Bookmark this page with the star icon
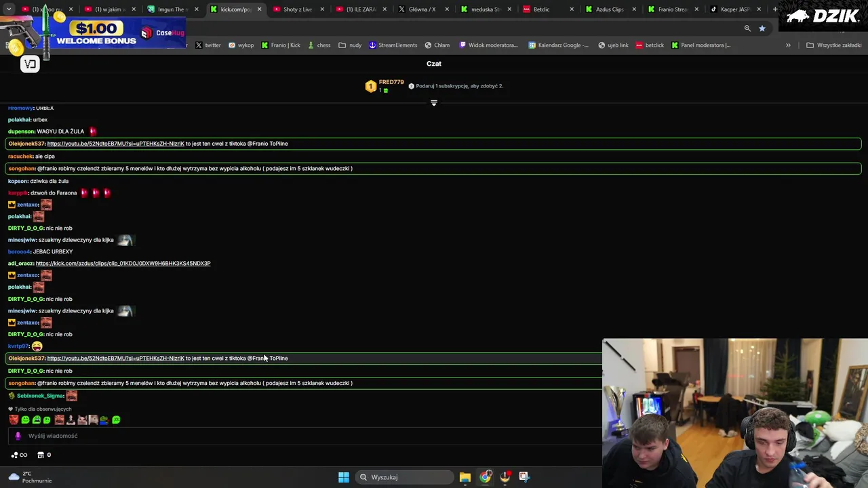 (x=762, y=28)
